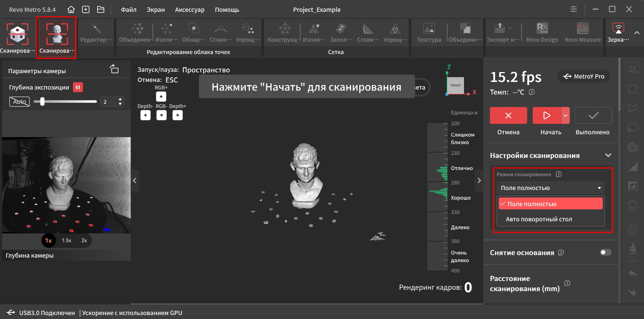Expand dropdown arrow beside Начать button

pos(565,115)
